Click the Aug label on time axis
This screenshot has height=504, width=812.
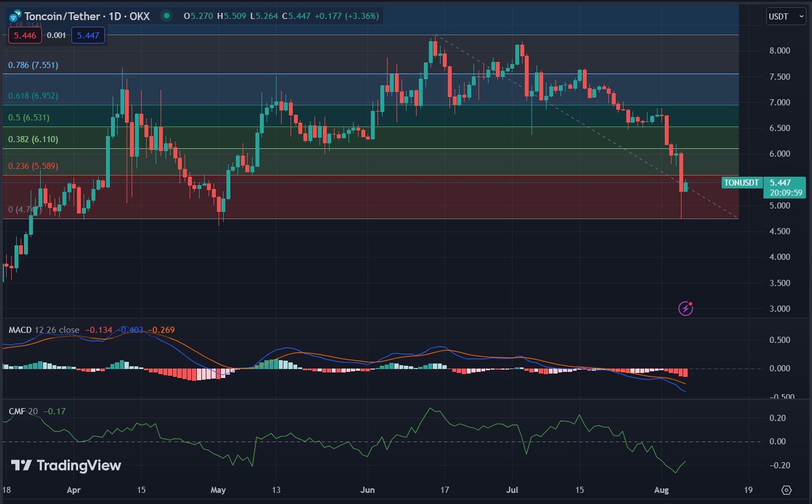pyautogui.click(x=661, y=490)
